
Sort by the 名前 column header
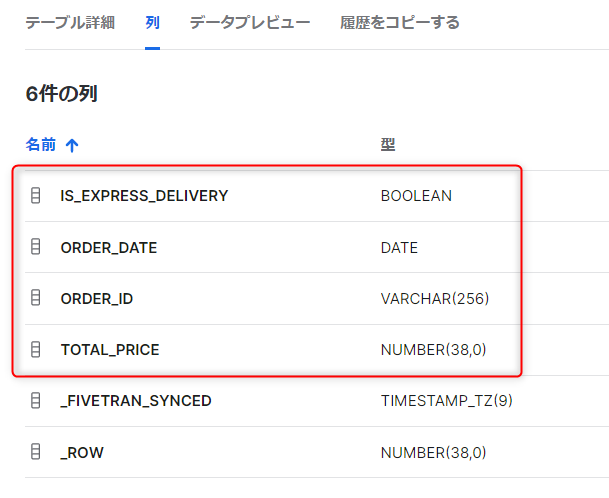41,145
